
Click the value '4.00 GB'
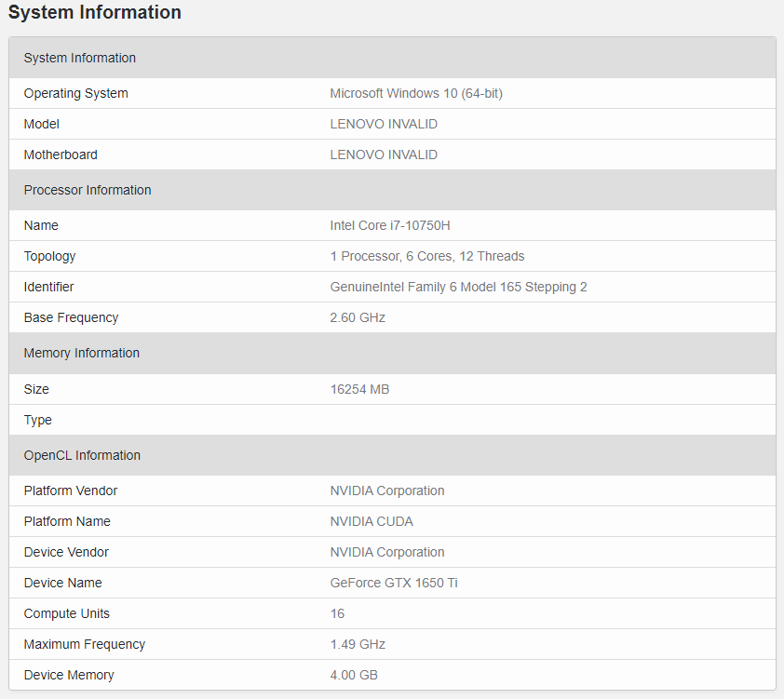[x=354, y=675]
